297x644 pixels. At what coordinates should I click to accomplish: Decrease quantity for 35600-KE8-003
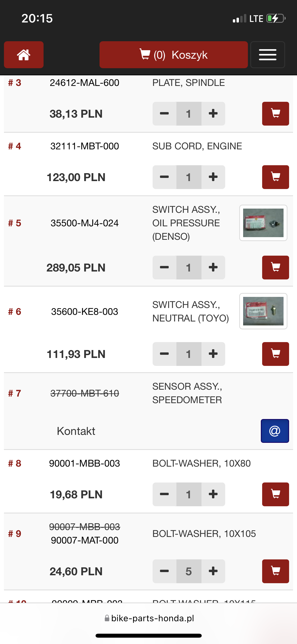tap(164, 354)
